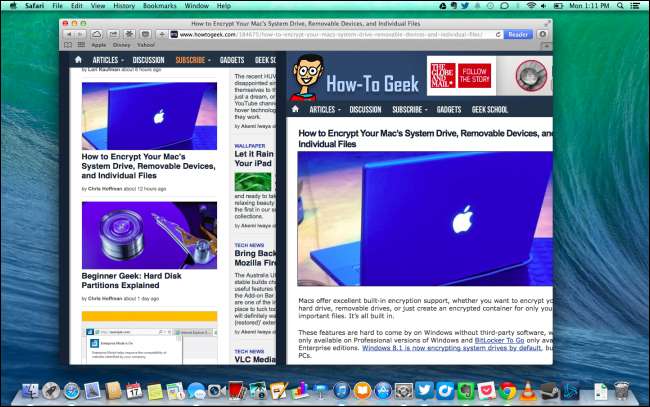Click the home icon in article page's navigation
This screenshot has width=650, height=407.
click(x=295, y=109)
